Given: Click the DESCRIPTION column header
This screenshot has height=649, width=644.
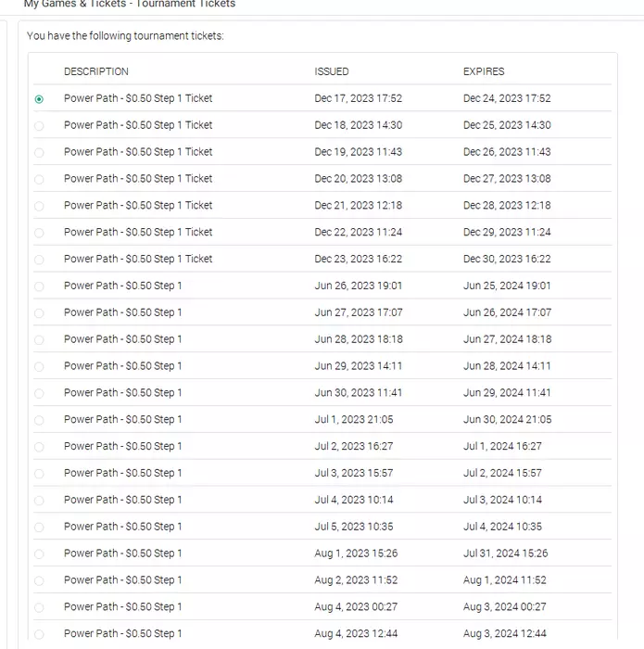Looking at the screenshot, I should coord(96,71).
